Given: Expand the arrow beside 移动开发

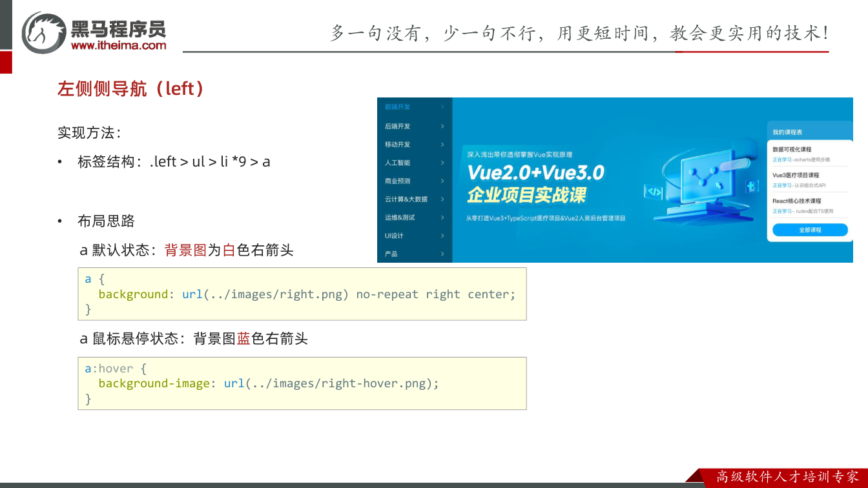Looking at the screenshot, I should [442, 144].
